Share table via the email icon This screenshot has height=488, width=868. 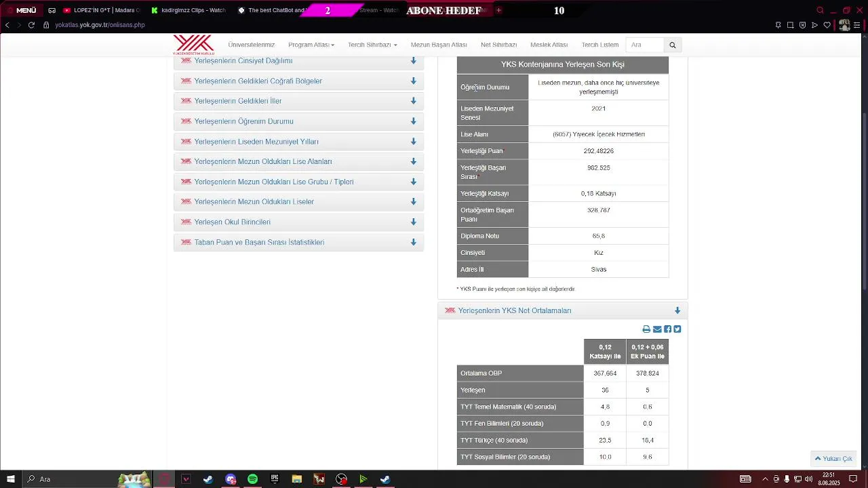[x=657, y=329]
